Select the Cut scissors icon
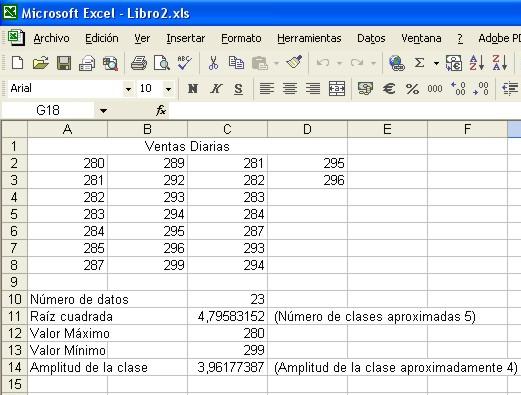This screenshot has height=395, width=521. click(213, 63)
